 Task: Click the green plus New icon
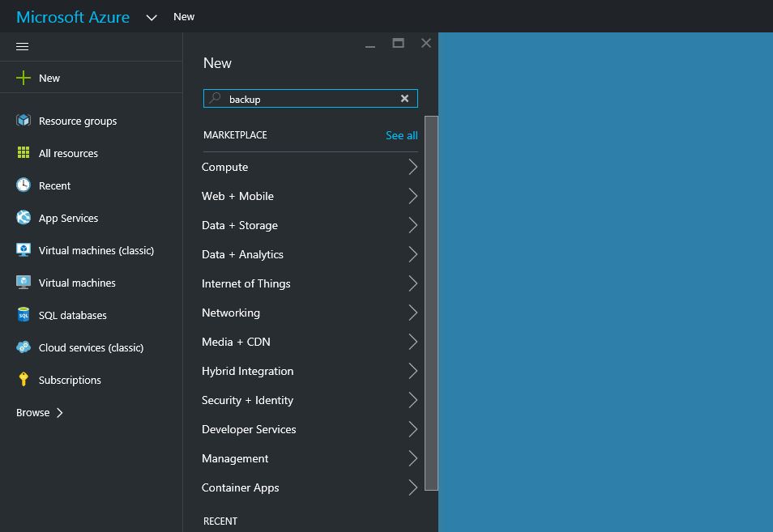pyautogui.click(x=23, y=78)
